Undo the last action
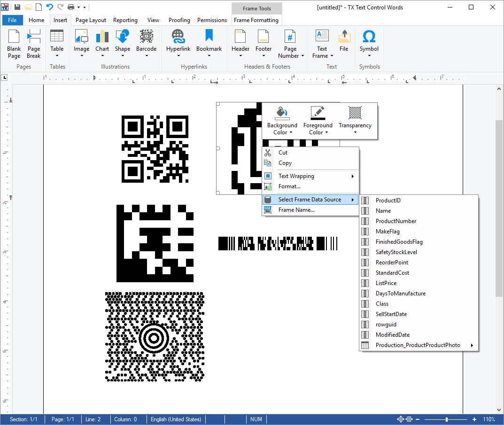504x425 pixels. click(x=49, y=7)
